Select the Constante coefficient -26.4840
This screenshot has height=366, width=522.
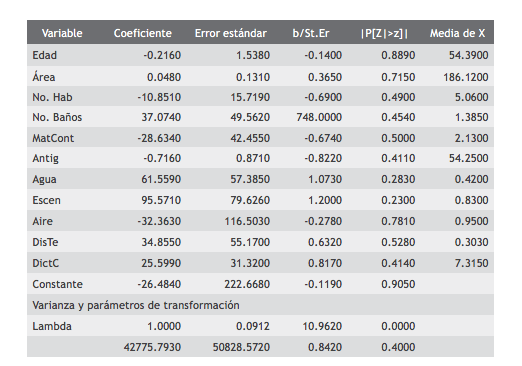click(159, 284)
